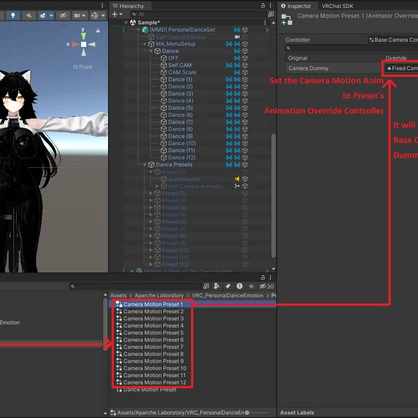
Task: Expand the Preset (2) hierarchy item
Action: pyautogui.click(x=151, y=193)
